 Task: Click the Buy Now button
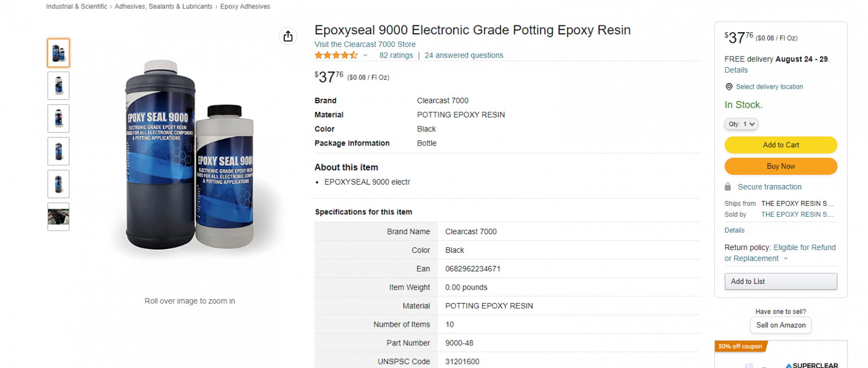click(x=780, y=166)
